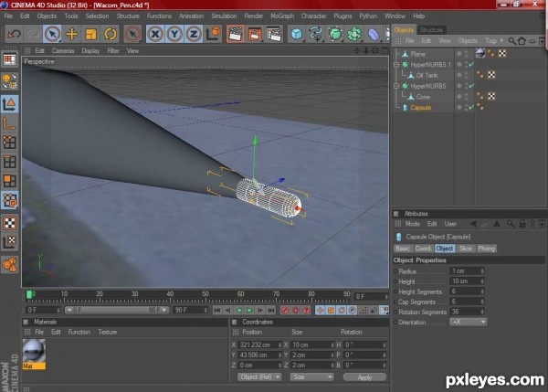Switch to Points mode
Image resolution: width=548 pixels, height=392 pixels.
click(9, 143)
